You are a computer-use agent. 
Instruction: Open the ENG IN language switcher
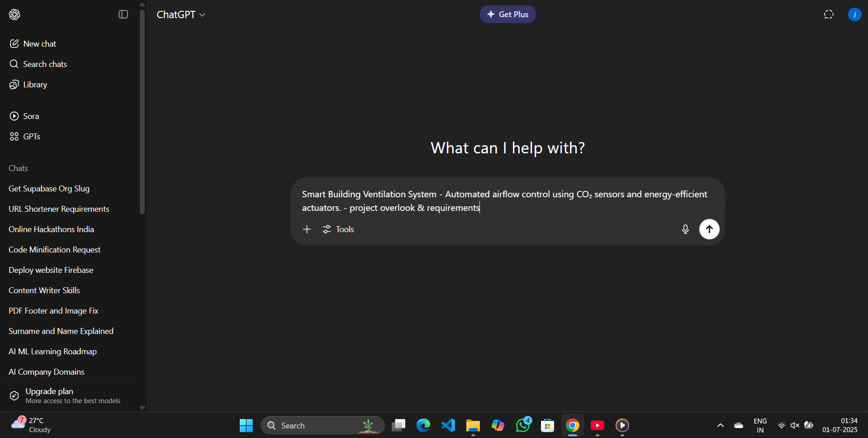[x=760, y=425]
